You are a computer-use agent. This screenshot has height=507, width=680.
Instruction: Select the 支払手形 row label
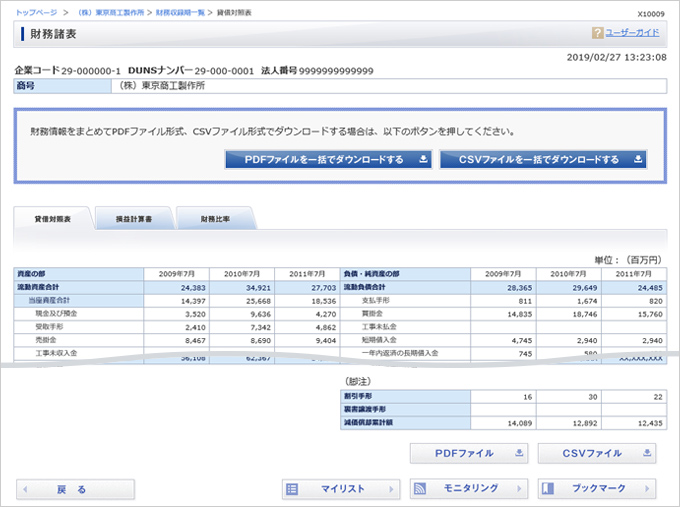click(376, 300)
